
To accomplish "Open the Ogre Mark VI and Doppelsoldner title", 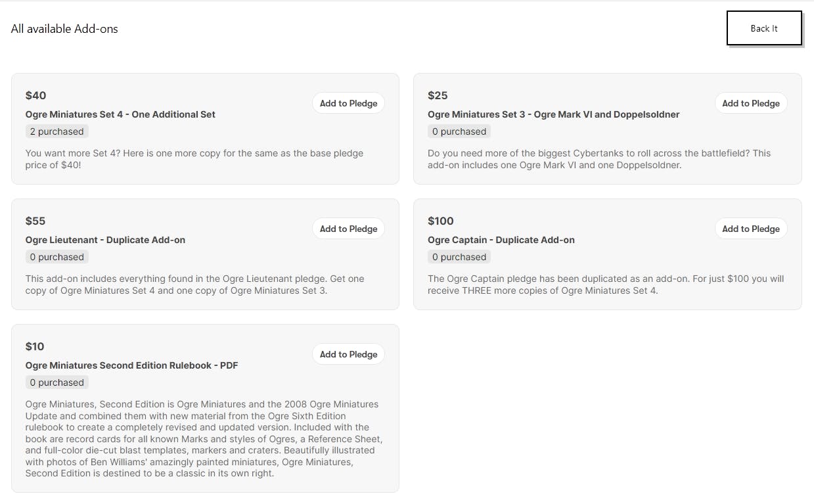I will click(553, 114).
